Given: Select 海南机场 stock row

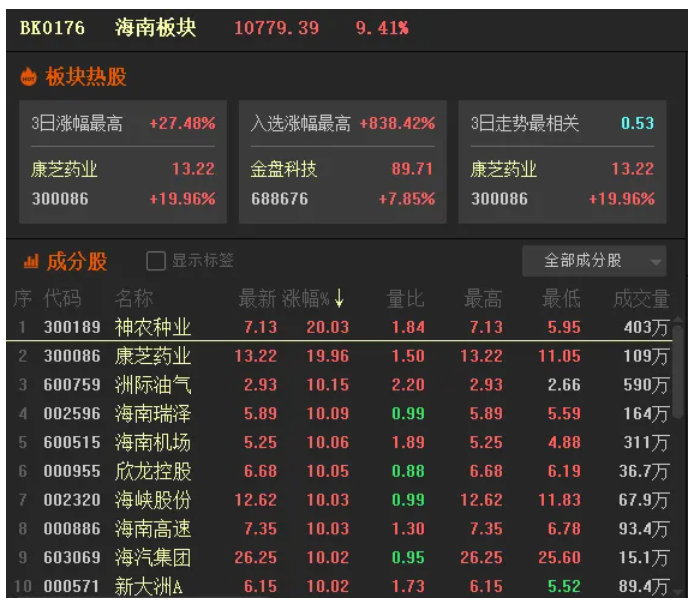Looking at the screenshot, I should click(152, 443).
